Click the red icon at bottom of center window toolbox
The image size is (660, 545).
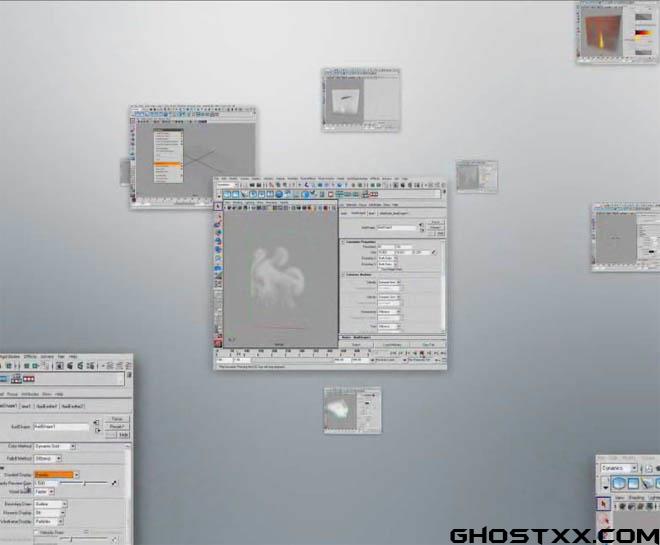(218, 343)
